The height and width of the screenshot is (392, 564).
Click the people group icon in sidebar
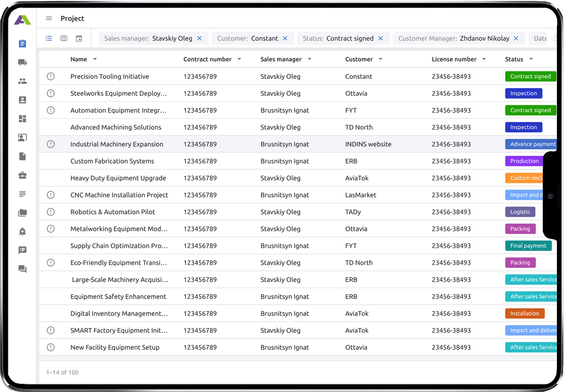pyautogui.click(x=23, y=81)
